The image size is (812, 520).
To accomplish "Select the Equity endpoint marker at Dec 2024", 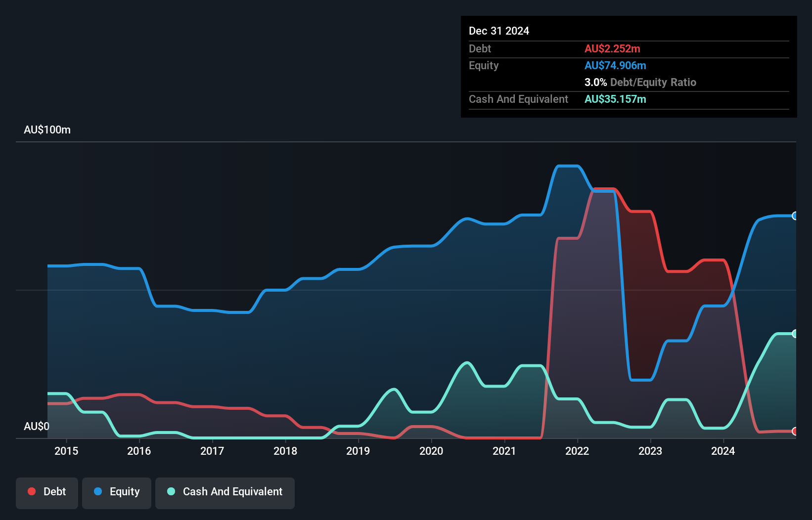I will pyautogui.click(x=795, y=216).
